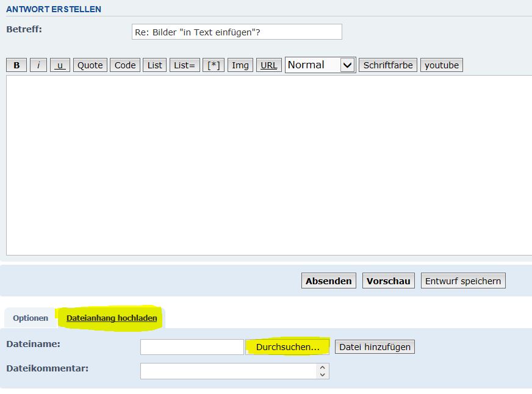Insert an ordered List= tag
The height and width of the screenshot is (394, 532).
(x=184, y=65)
